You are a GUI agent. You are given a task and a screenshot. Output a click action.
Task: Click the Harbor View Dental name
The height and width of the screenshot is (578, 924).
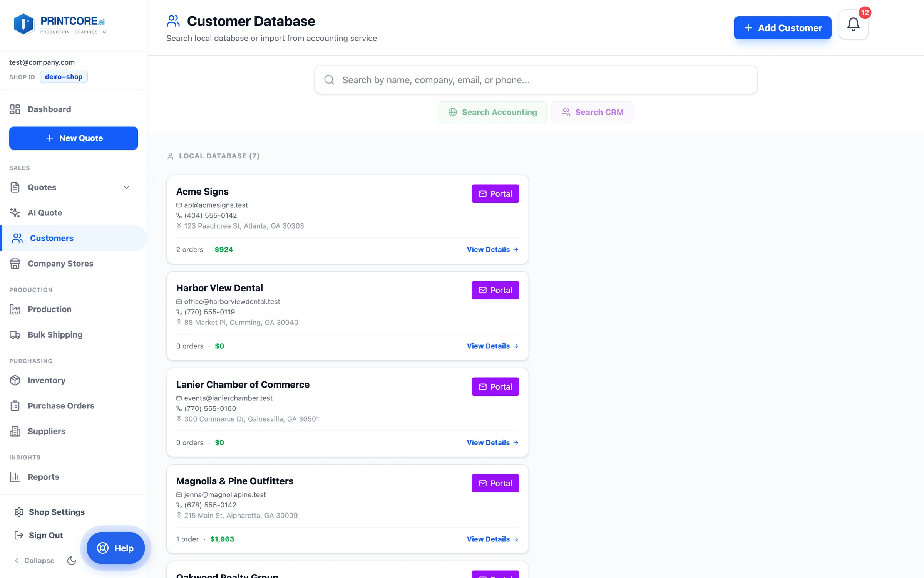[219, 288]
